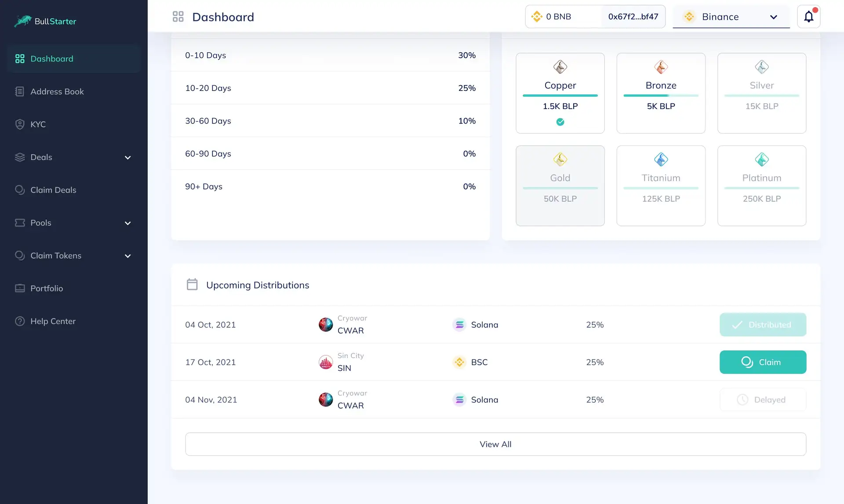Click the dashboard grid icon beside title
This screenshot has height=504, width=844.
tap(178, 17)
